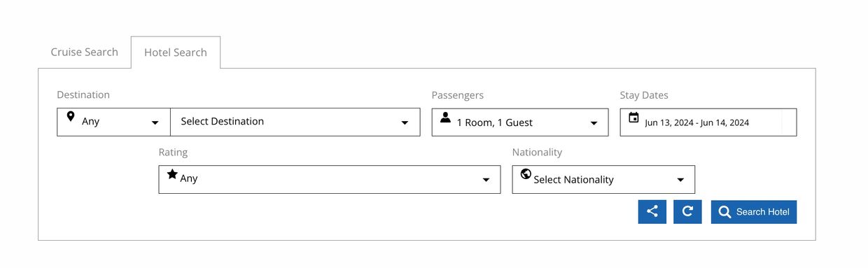Open the Any destination type dropdown
Viewport: 868px width, 268px height.
113,122
